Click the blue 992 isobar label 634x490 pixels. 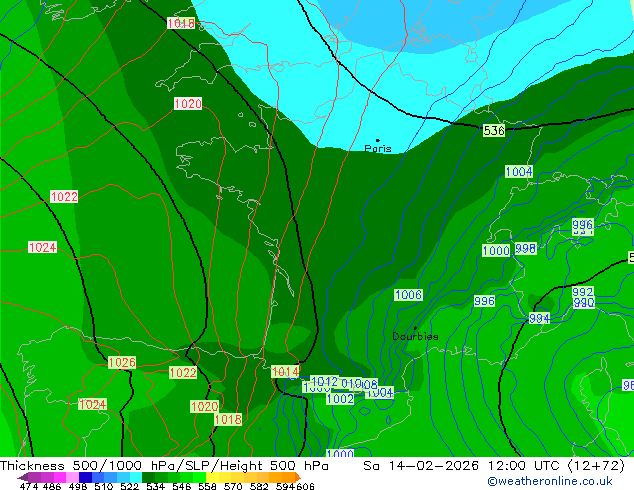[x=583, y=292]
